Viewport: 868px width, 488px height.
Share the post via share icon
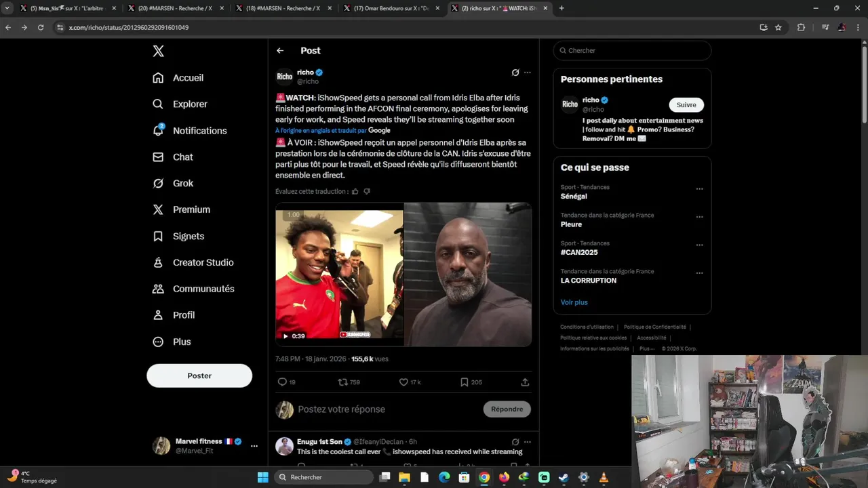point(525,382)
